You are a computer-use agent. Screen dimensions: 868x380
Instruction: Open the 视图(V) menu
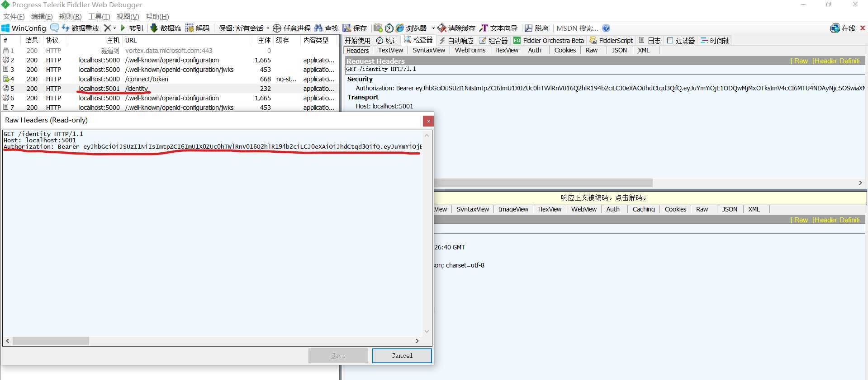click(128, 16)
